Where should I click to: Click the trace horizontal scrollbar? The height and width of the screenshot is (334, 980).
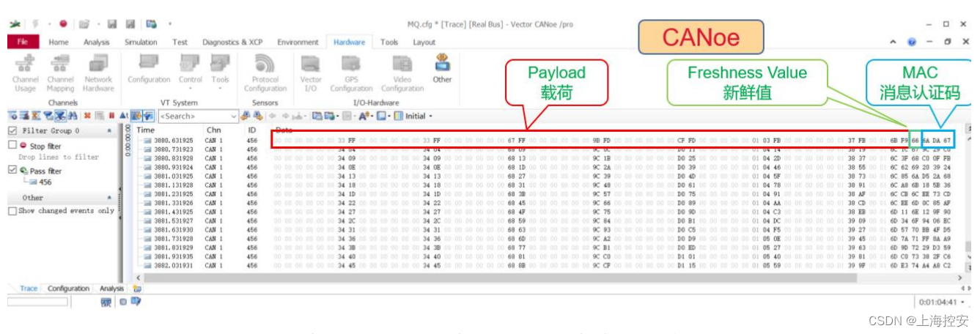tap(550, 278)
